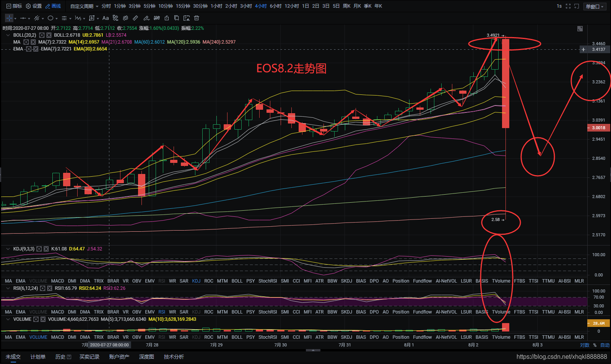Select MACD in the KDJ pane indicator row

[58, 281]
